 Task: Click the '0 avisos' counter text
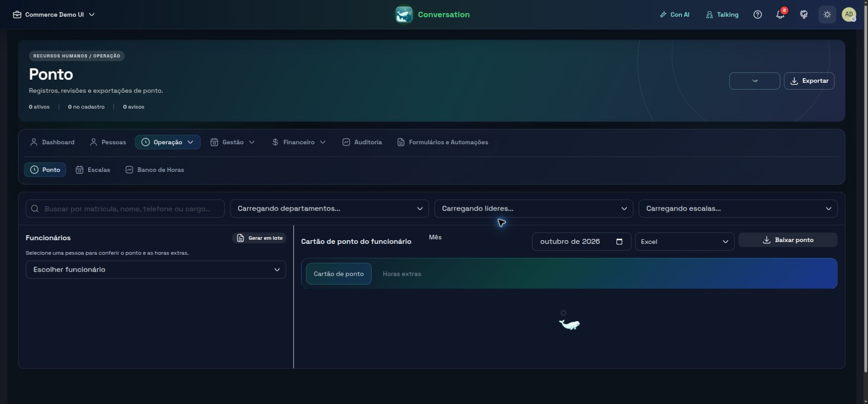[x=134, y=107]
